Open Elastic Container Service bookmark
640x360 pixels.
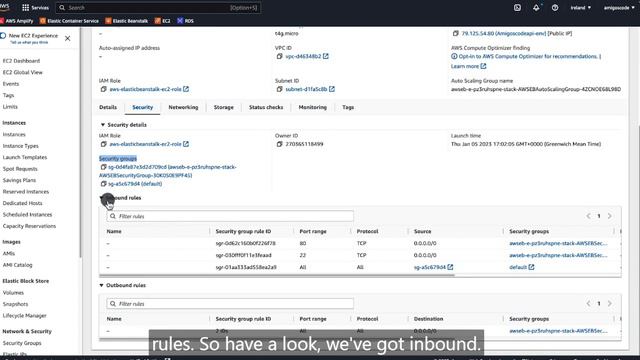point(69,21)
